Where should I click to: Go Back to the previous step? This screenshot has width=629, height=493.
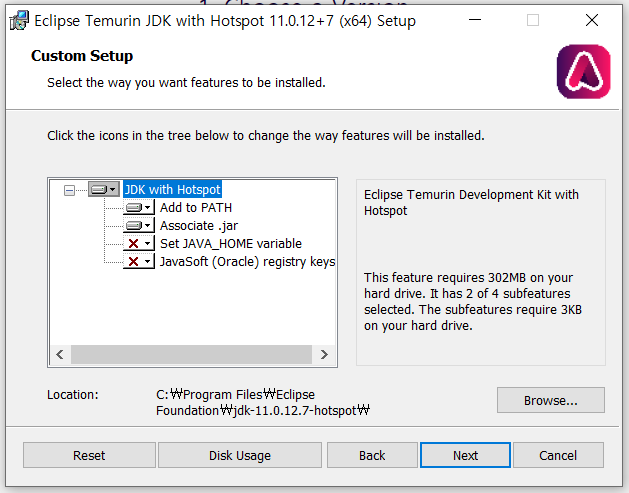[372, 455]
